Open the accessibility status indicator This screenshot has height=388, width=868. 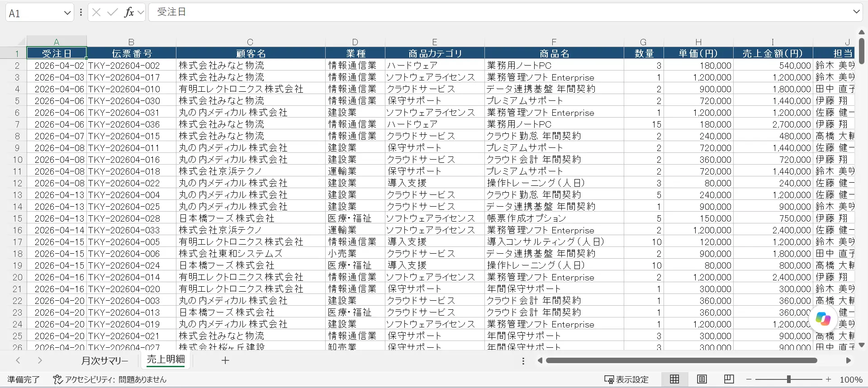[x=109, y=379]
